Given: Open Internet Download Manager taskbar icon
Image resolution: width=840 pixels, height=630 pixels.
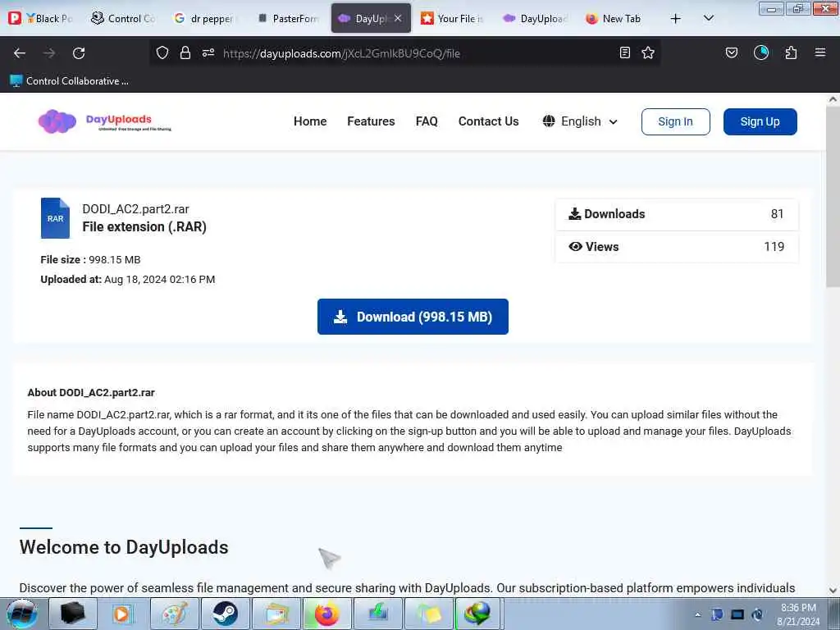Looking at the screenshot, I should click(478, 614).
